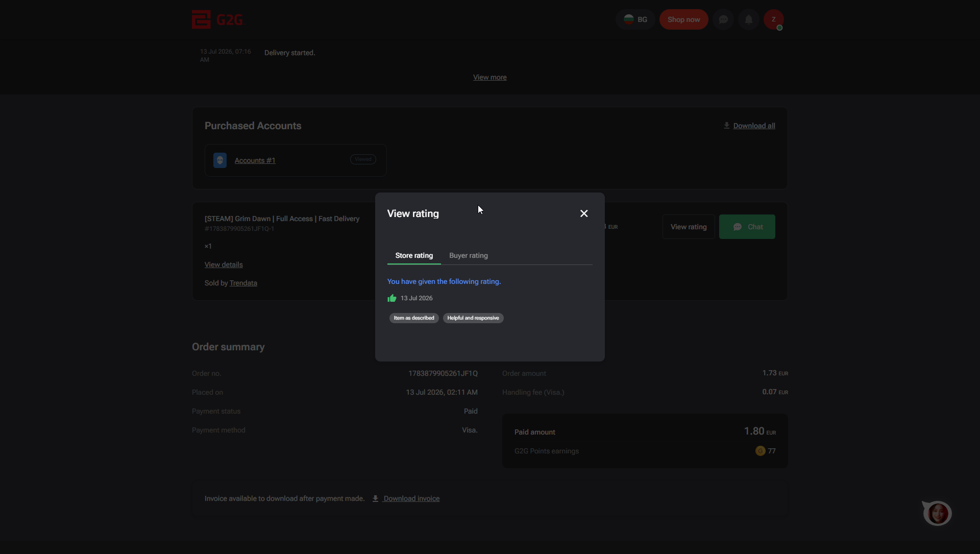Click the View more link

490,77
